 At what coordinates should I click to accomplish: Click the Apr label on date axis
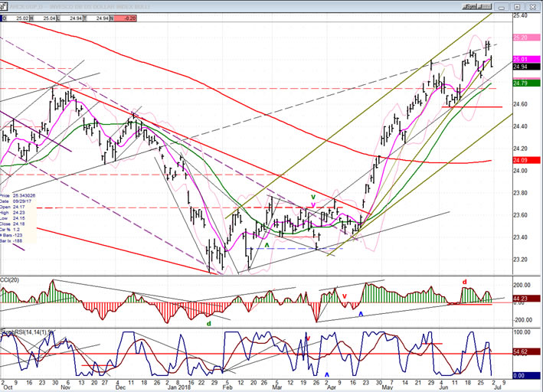coord(332,387)
